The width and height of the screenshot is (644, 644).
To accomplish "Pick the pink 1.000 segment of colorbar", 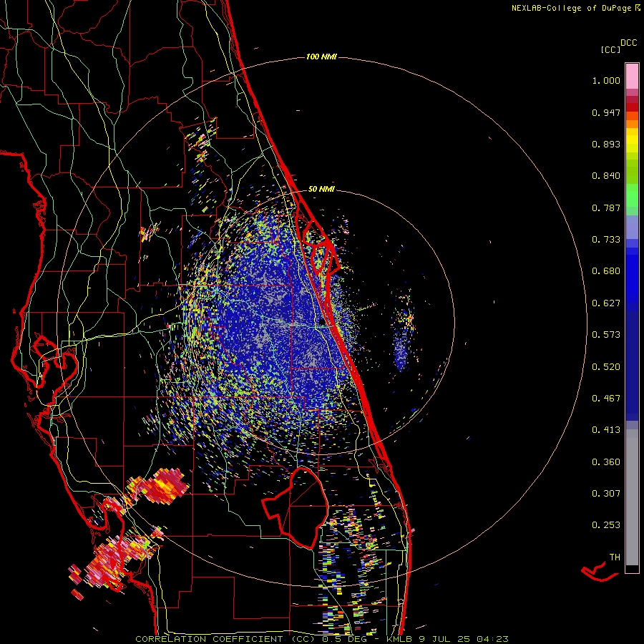I will click(x=632, y=77).
